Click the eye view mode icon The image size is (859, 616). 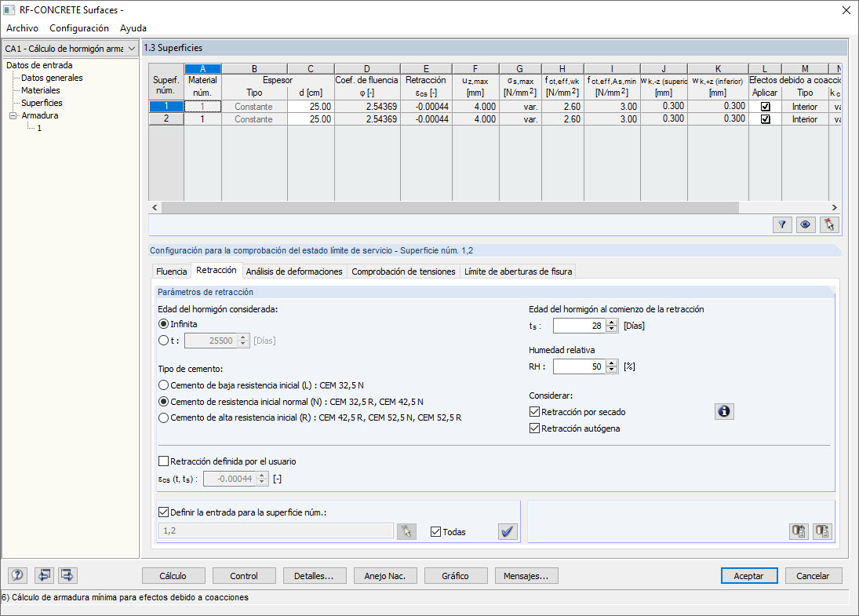(805, 224)
